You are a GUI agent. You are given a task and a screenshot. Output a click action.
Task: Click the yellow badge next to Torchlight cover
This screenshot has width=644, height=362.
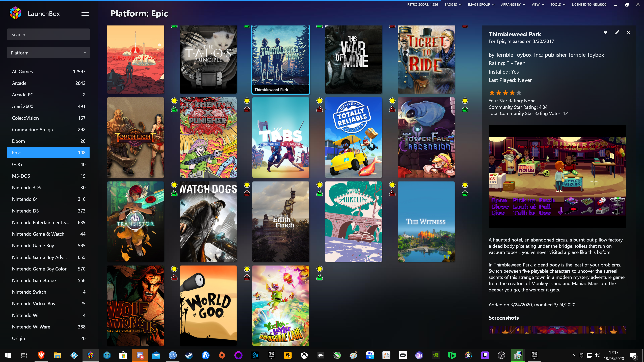click(x=174, y=101)
